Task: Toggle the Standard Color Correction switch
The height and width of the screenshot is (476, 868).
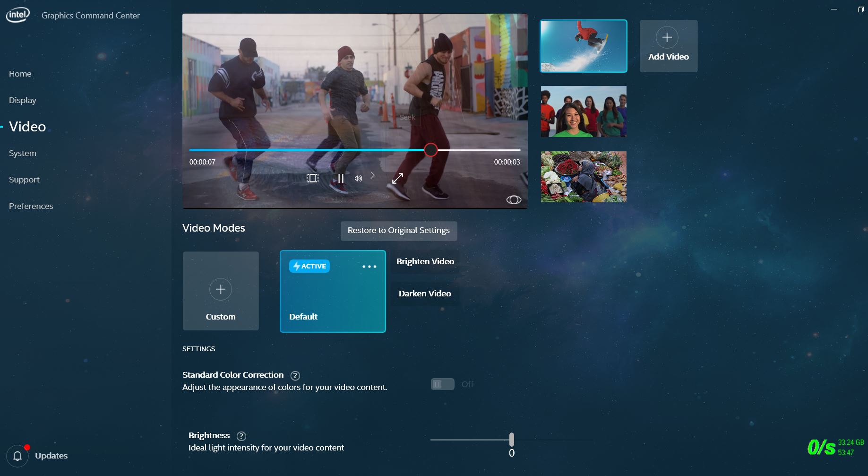Action: point(443,384)
